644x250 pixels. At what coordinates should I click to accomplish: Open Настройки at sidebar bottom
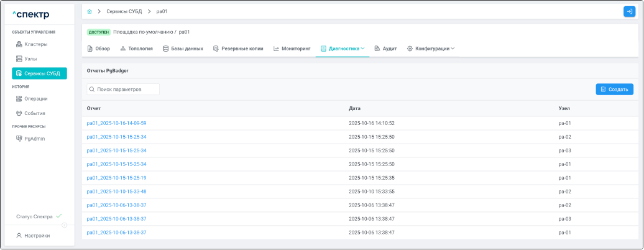(x=37, y=236)
